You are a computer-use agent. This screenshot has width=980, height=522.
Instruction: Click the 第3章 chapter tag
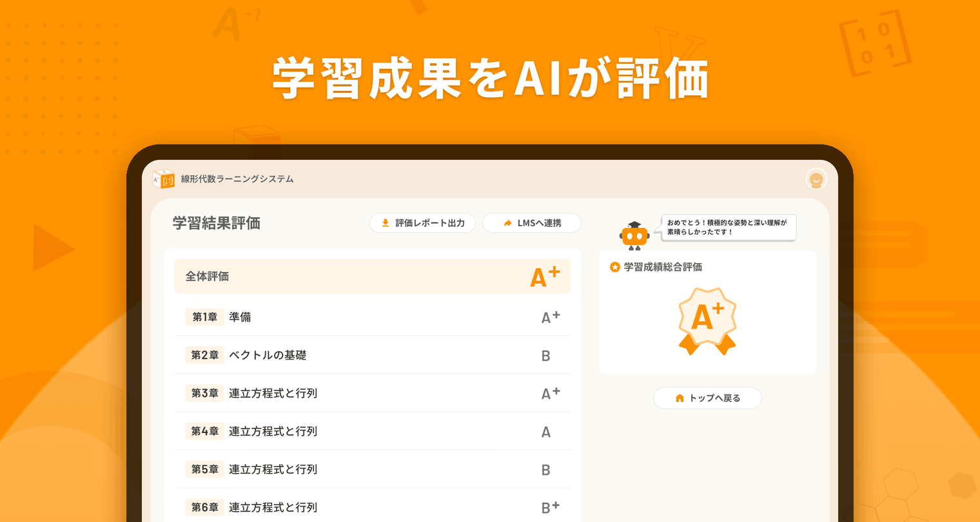[205, 393]
